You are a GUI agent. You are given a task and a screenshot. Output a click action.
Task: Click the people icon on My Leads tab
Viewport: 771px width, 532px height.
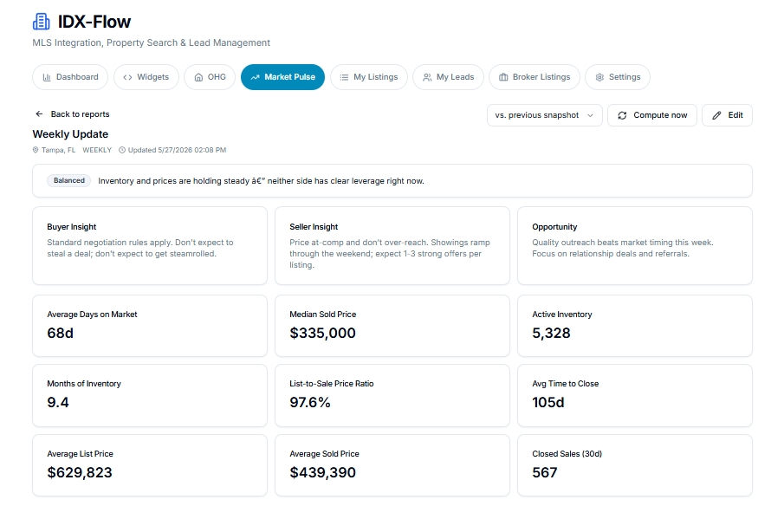pyautogui.click(x=427, y=77)
